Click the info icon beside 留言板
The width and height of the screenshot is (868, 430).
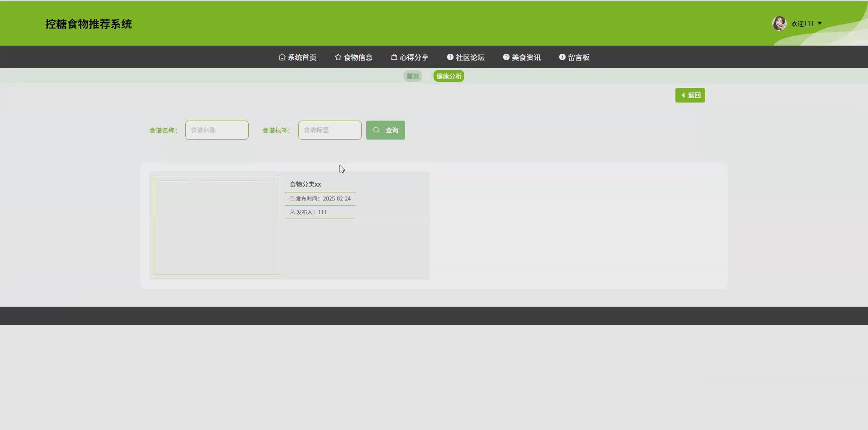click(562, 57)
